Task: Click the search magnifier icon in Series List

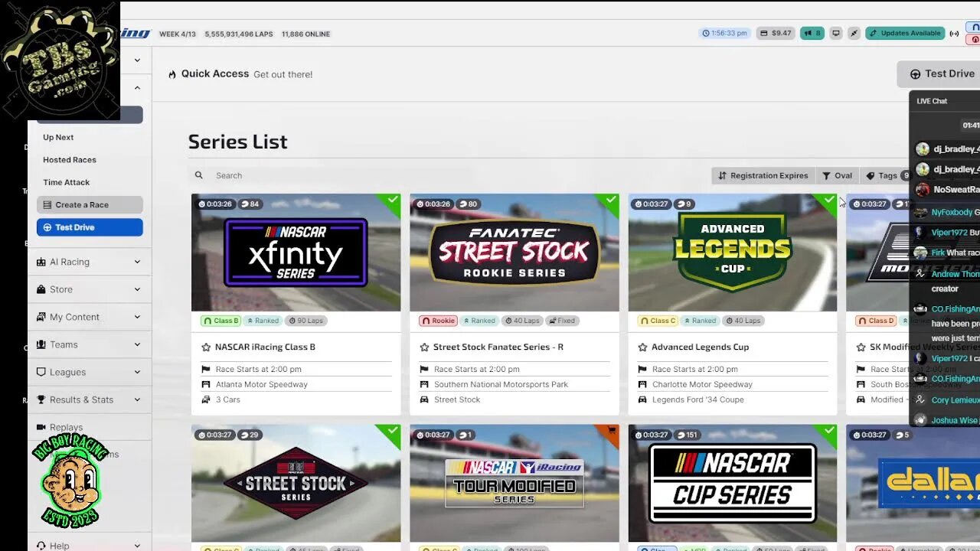Action: pyautogui.click(x=199, y=175)
